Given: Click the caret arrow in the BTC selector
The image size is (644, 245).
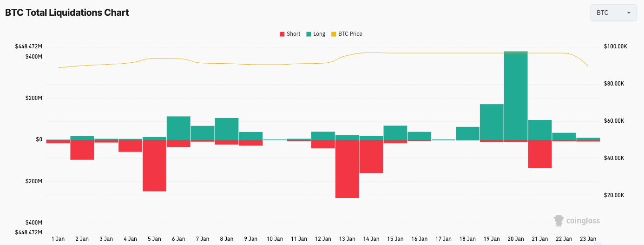Looking at the screenshot, I should point(629,13).
